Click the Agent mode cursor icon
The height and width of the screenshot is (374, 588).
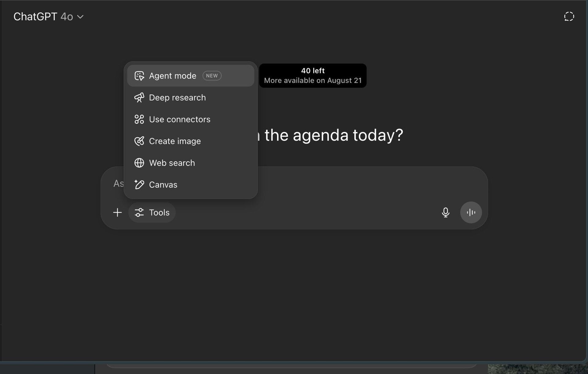pos(139,76)
